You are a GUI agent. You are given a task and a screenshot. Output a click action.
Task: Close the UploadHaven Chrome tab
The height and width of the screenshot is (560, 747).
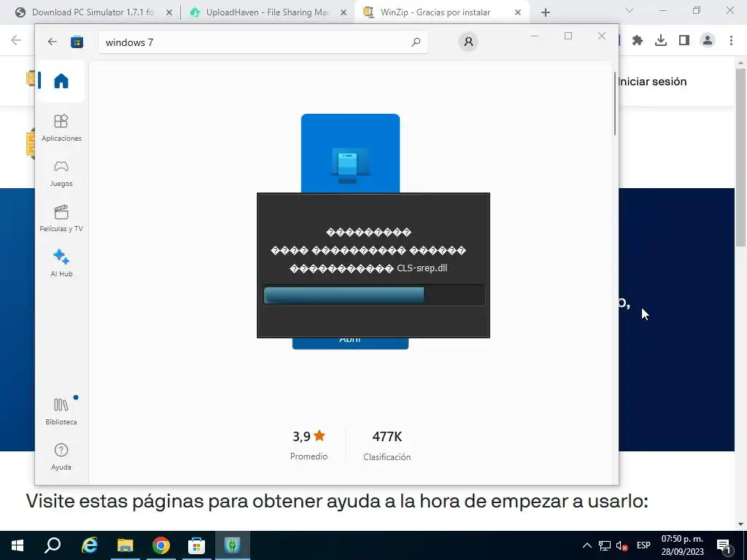[x=344, y=13]
